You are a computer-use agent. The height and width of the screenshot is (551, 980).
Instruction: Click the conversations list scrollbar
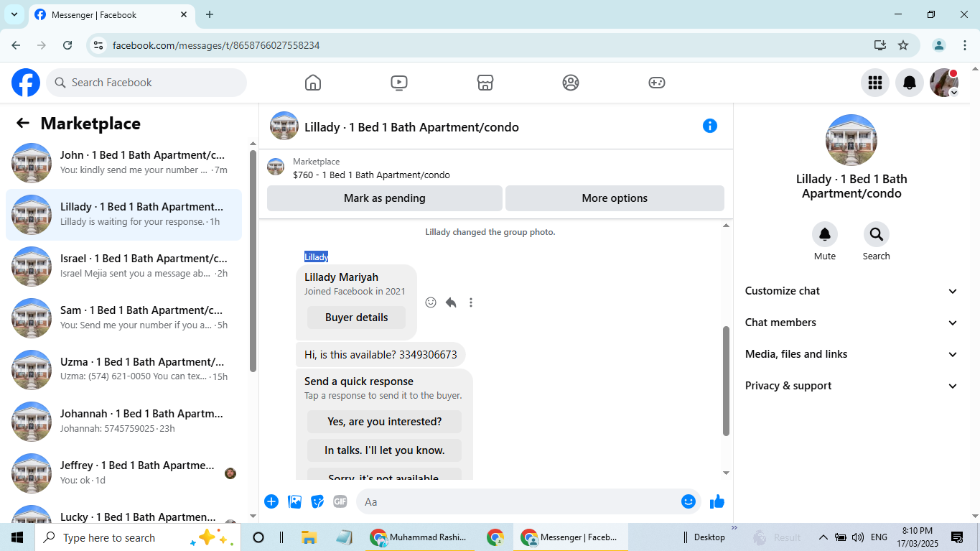point(253,261)
